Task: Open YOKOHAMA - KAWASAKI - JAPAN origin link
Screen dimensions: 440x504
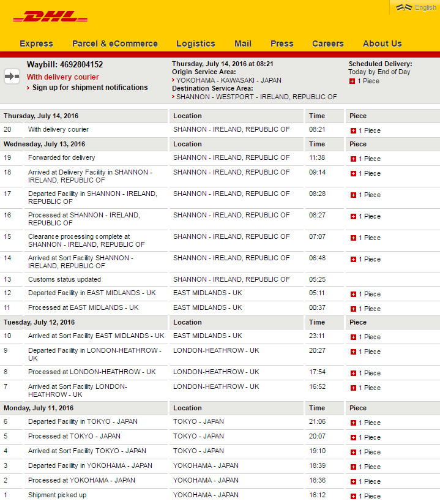Action: coord(229,80)
